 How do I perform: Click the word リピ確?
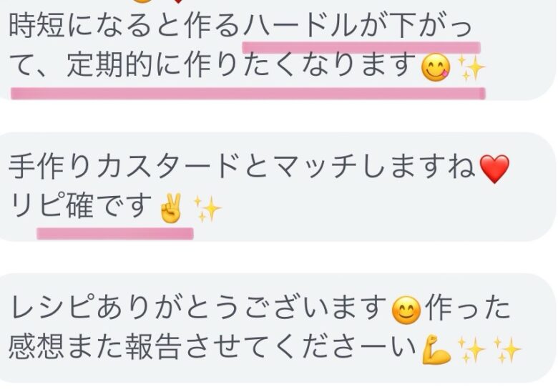[52, 205]
